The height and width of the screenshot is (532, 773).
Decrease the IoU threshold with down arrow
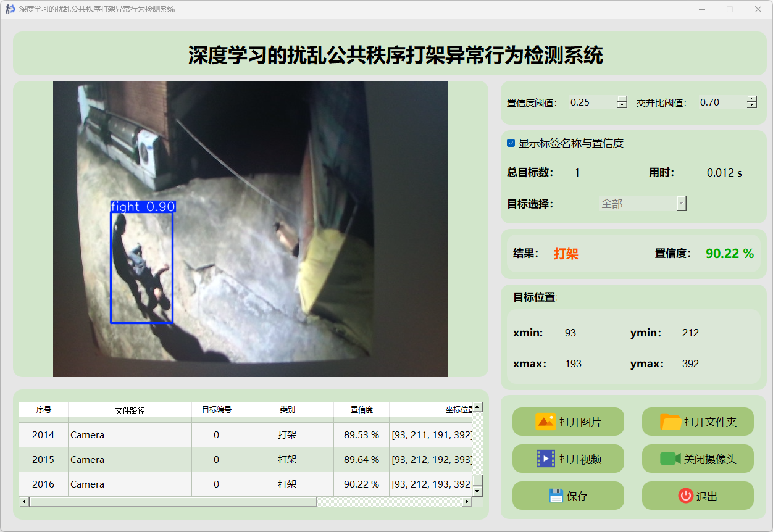(x=751, y=106)
